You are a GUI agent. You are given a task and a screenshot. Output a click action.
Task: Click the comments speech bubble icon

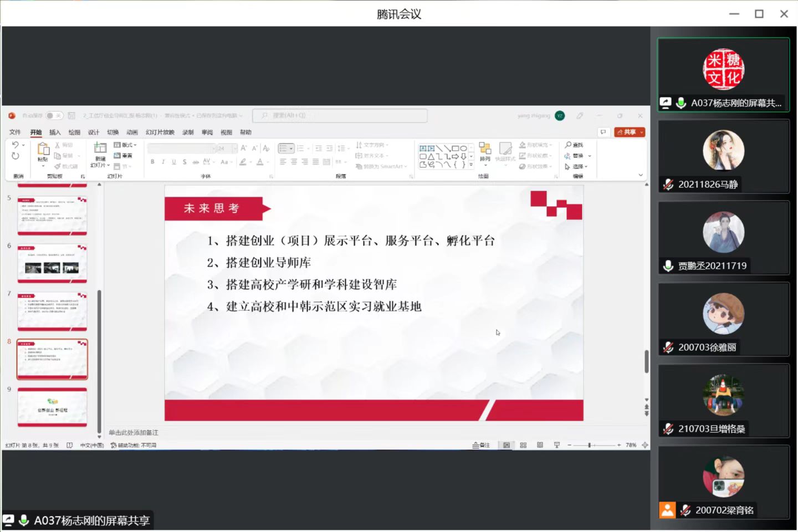tap(603, 132)
